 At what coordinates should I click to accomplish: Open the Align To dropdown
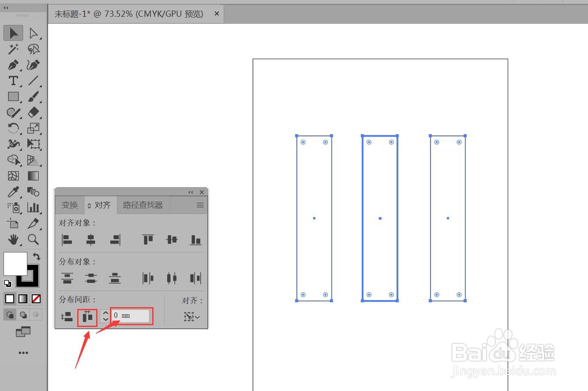coord(192,317)
